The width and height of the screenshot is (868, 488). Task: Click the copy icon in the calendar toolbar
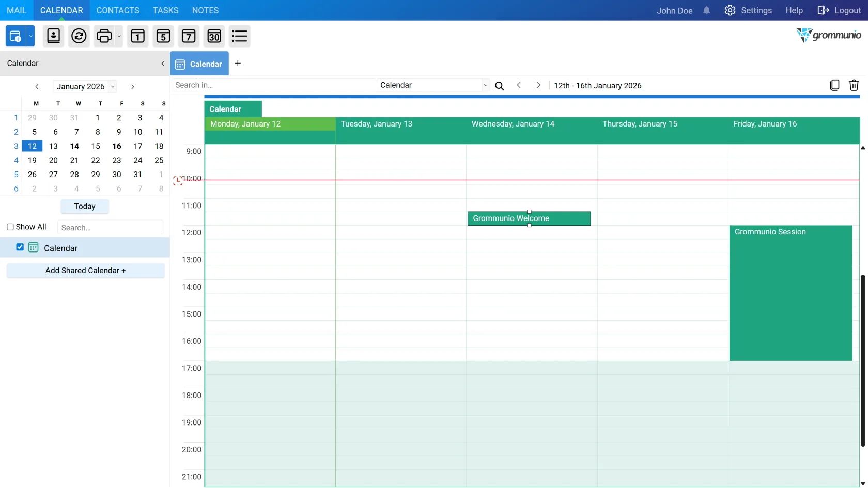(x=834, y=85)
